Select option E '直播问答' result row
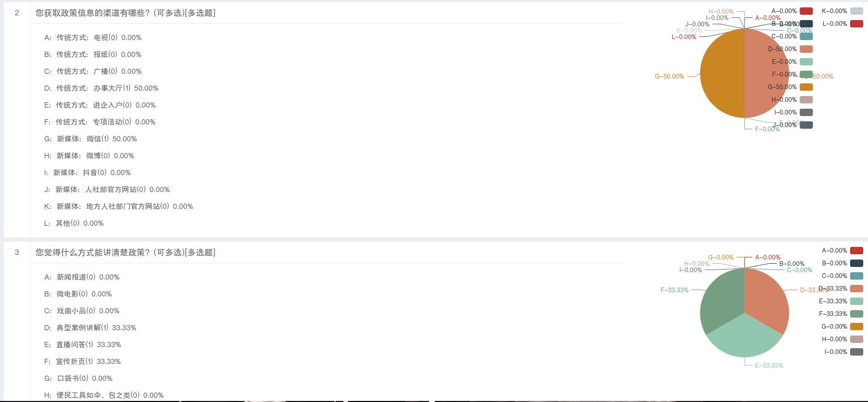Viewport: 868px width, 402px height. [x=83, y=344]
